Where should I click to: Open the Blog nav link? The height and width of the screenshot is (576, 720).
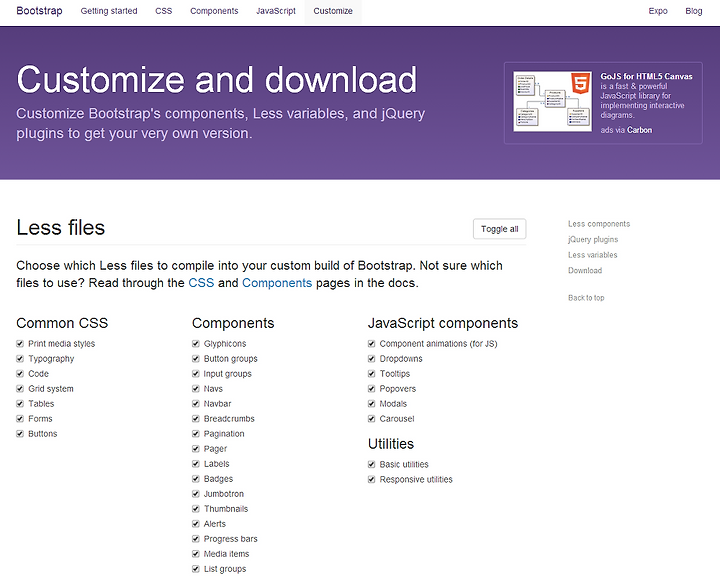click(693, 11)
